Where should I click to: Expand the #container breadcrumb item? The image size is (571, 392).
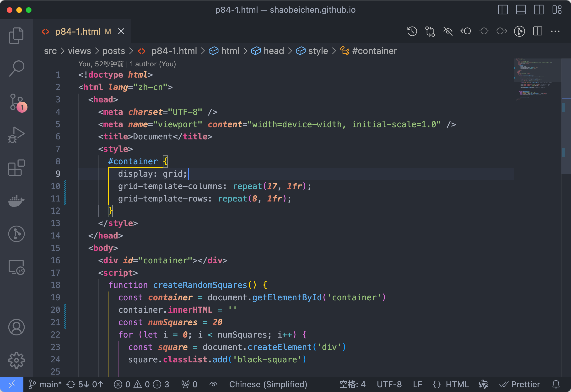(x=374, y=51)
